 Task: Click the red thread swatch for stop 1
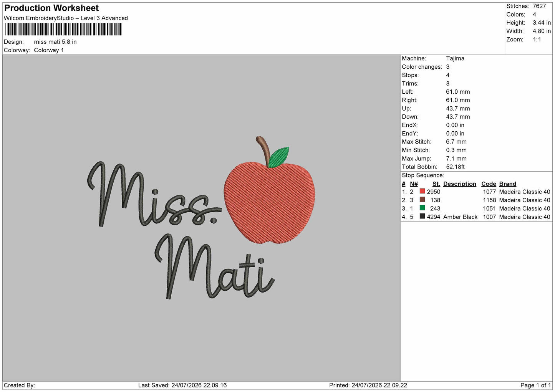click(422, 191)
